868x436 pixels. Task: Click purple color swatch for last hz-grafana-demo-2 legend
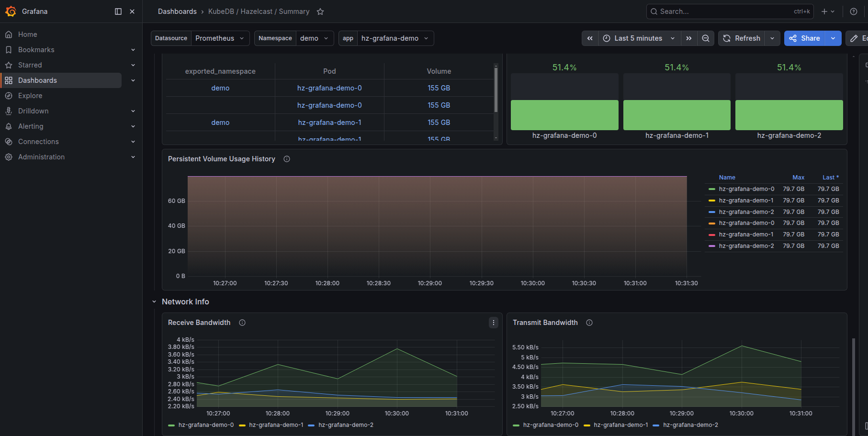[x=712, y=246]
